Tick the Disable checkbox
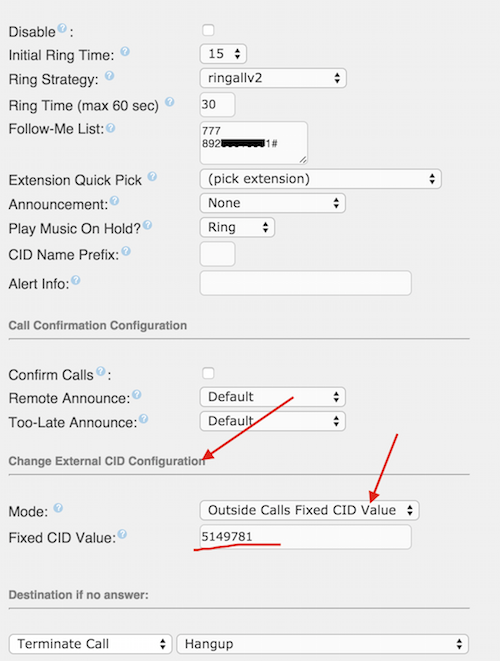500x661 pixels. [208, 30]
